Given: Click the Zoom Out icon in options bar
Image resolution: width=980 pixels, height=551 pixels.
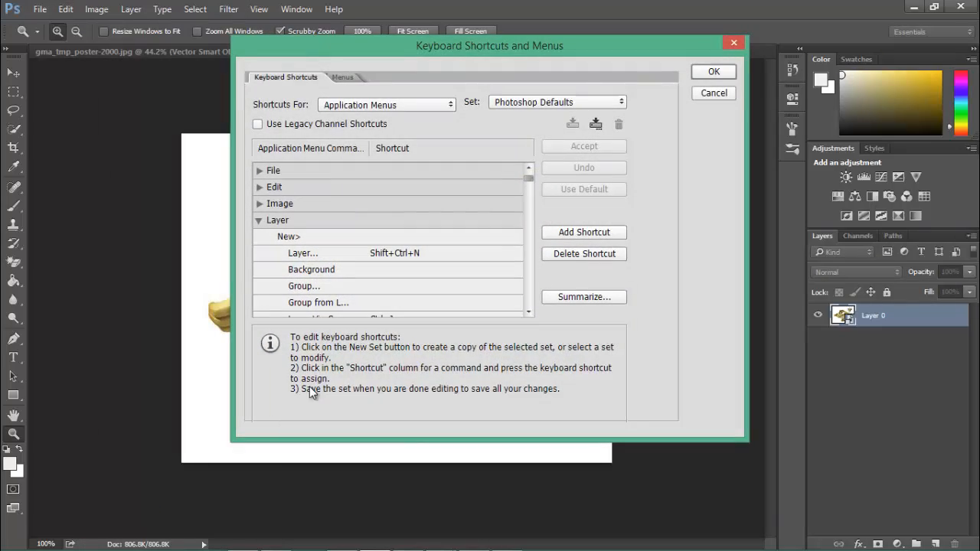Looking at the screenshot, I should click(x=77, y=31).
